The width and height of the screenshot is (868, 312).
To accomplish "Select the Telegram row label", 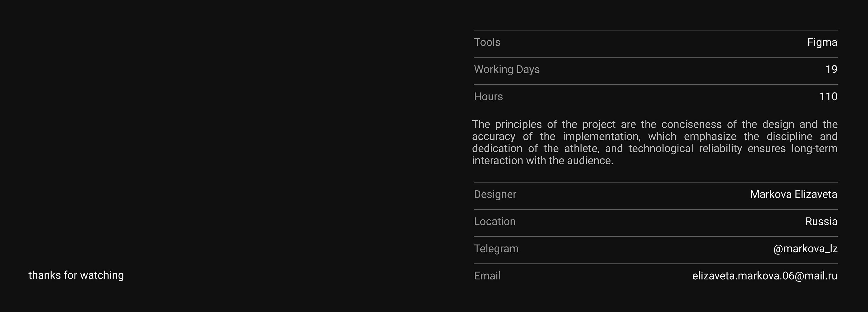I will pos(496,249).
